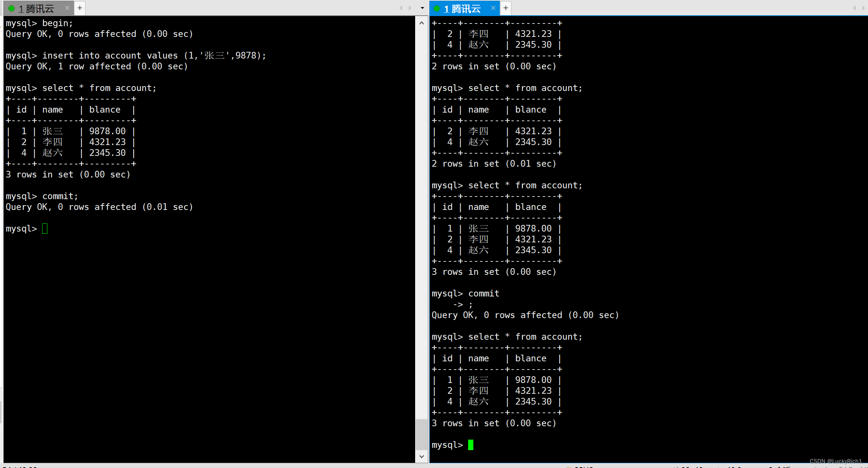Click 'commit' command in right terminal
The image size is (868, 468).
click(483, 293)
